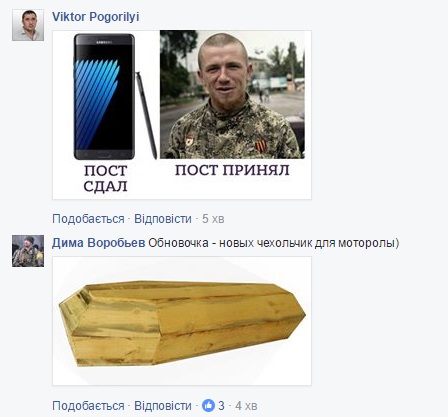Click the Samsung phone picture in the meme
The width and height of the screenshot is (448, 417).
pyautogui.click(x=105, y=97)
